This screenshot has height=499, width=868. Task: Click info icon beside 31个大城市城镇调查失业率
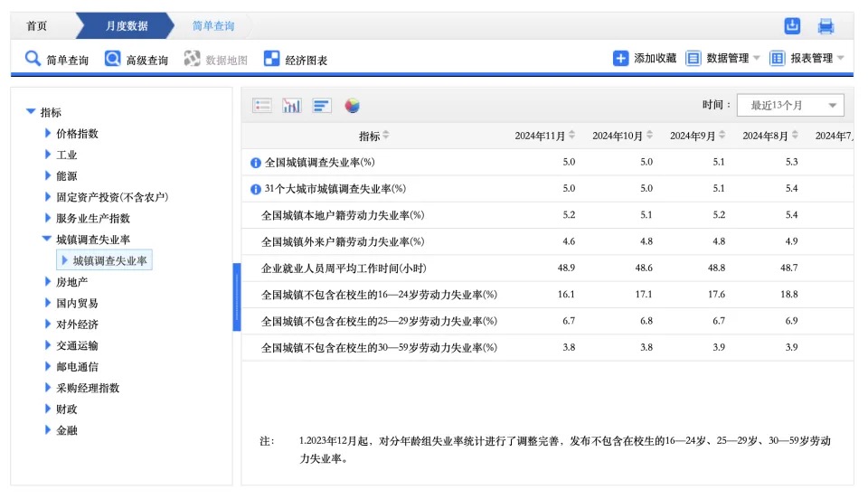[256, 189]
